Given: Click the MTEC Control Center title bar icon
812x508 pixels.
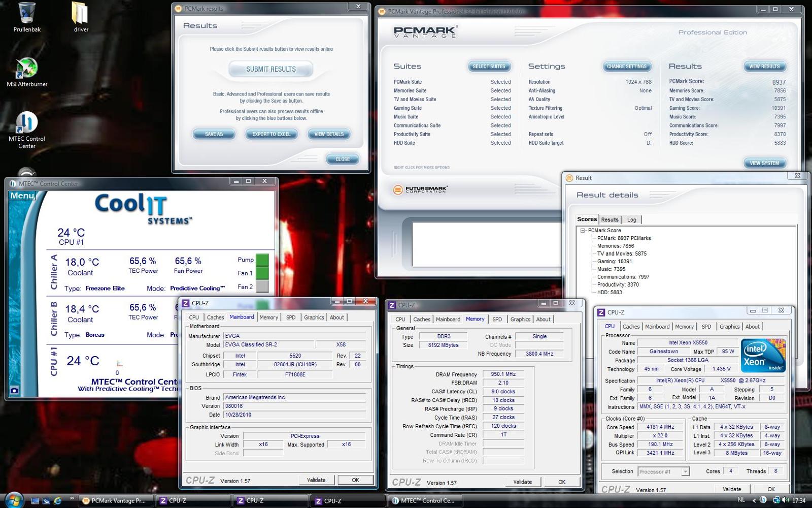Looking at the screenshot, I should point(12,183).
